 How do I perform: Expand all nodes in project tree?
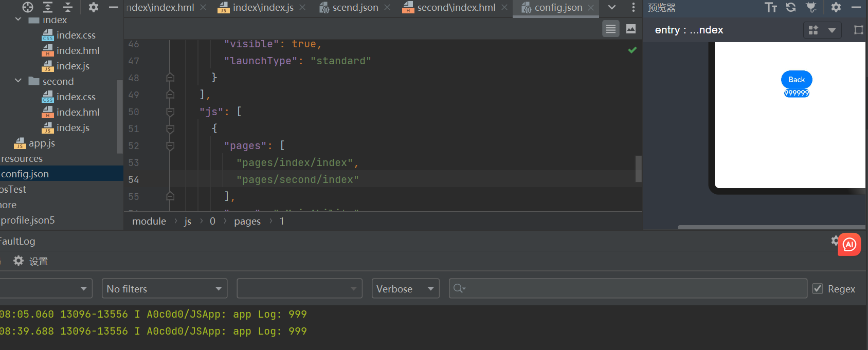click(48, 7)
